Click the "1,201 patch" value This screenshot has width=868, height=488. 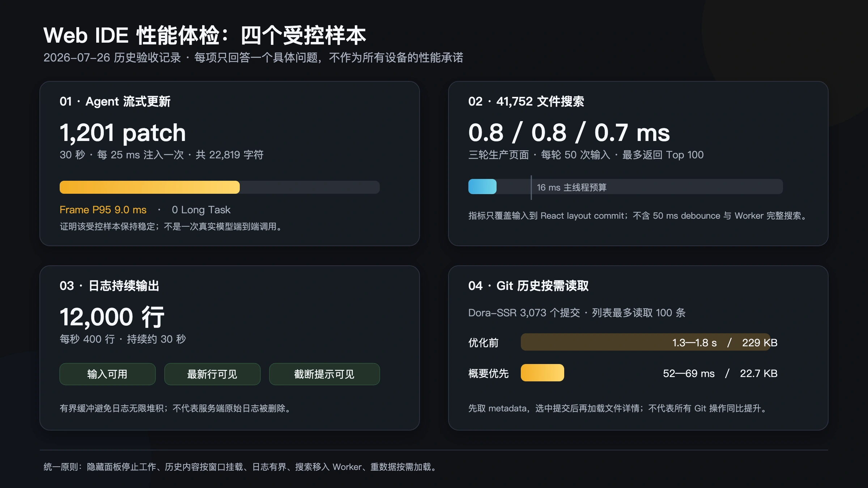[x=123, y=133]
